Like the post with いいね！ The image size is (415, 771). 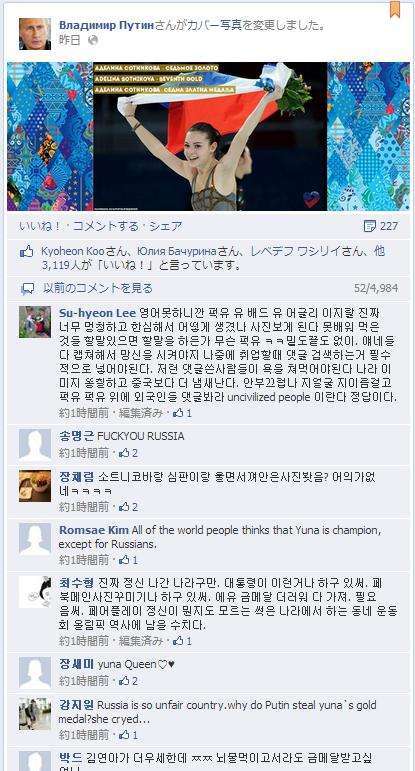(40, 226)
